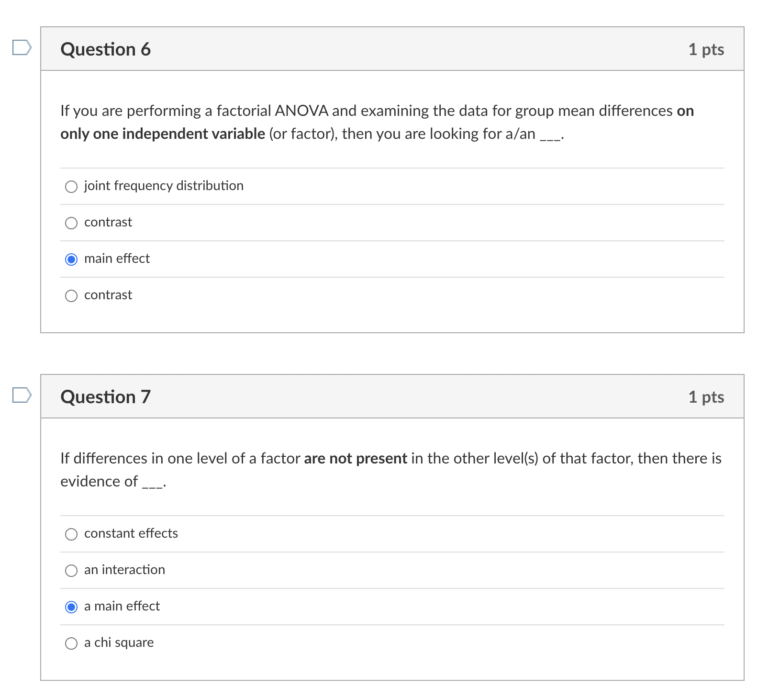Select the "constant effects" radio button
The width and height of the screenshot is (780, 700).
click(x=71, y=534)
